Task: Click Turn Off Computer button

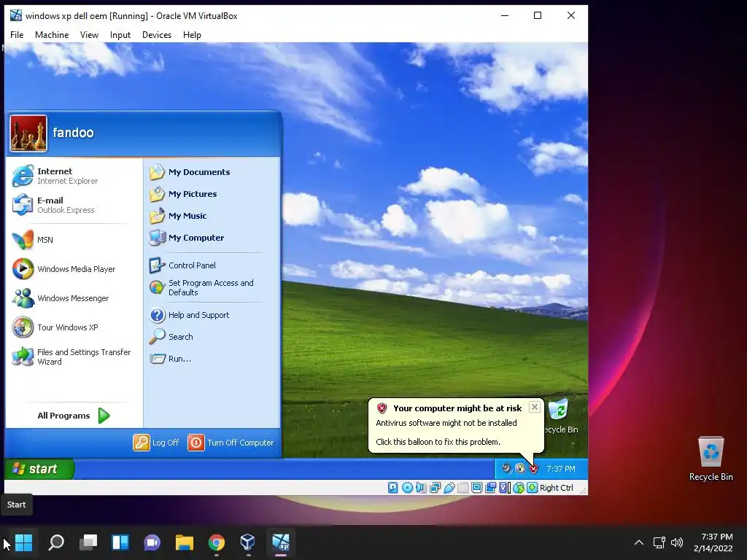Action: [x=231, y=443]
